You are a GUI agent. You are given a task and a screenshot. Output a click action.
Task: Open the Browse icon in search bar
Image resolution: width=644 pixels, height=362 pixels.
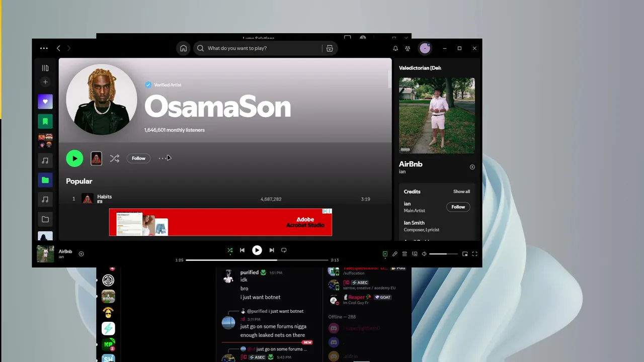click(330, 48)
